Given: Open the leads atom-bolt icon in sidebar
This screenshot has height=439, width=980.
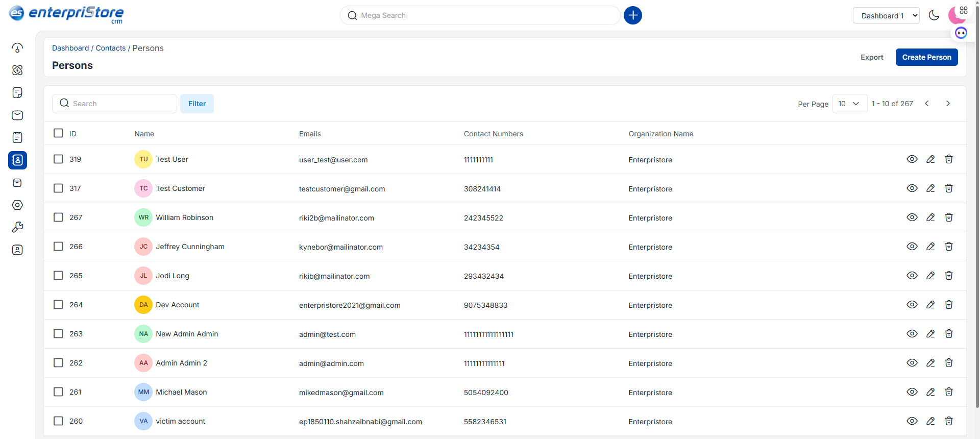Looking at the screenshot, I should 17,70.
